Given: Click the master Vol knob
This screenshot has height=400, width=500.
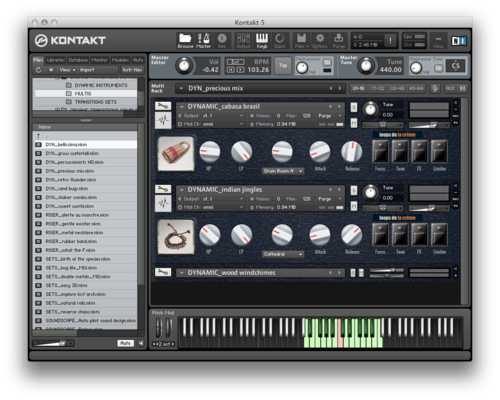Looking at the screenshot, I should click(x=184, y=65).
